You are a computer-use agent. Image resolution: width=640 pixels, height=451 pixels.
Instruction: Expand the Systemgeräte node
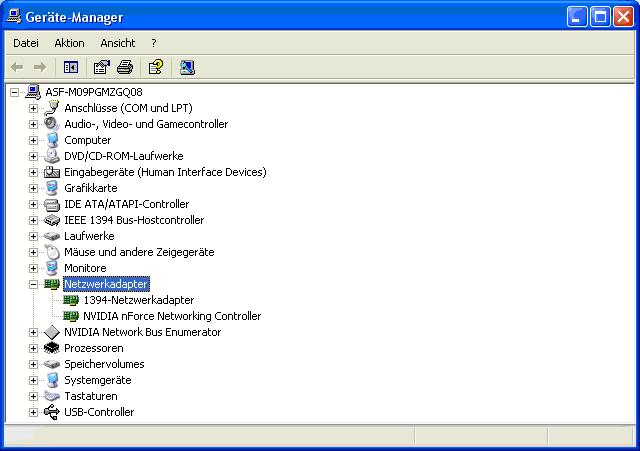[33, 380]
